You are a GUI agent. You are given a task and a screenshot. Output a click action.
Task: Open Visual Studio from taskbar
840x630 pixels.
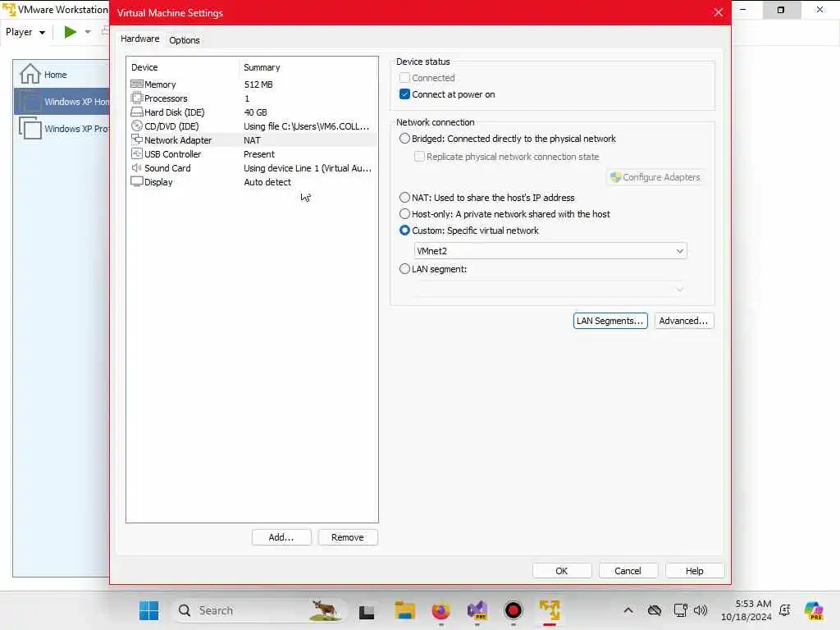477,610
